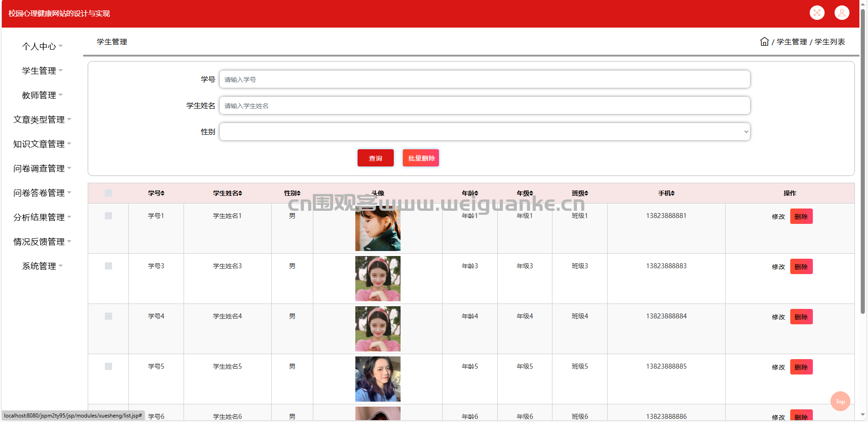Delete student 学号1 with 删除 button
The width and height of the screenshot is (868, 422).
pyautogui.click(x=801, y=216)
